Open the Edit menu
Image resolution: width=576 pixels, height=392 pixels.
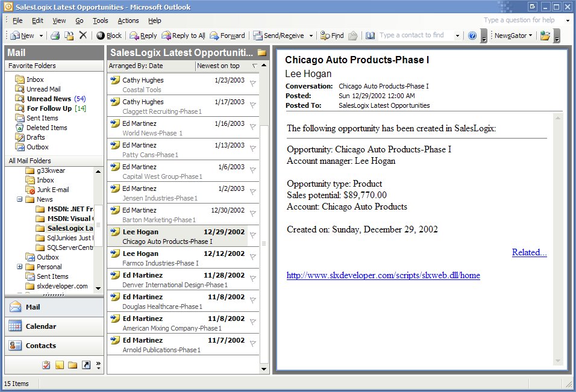37,20
